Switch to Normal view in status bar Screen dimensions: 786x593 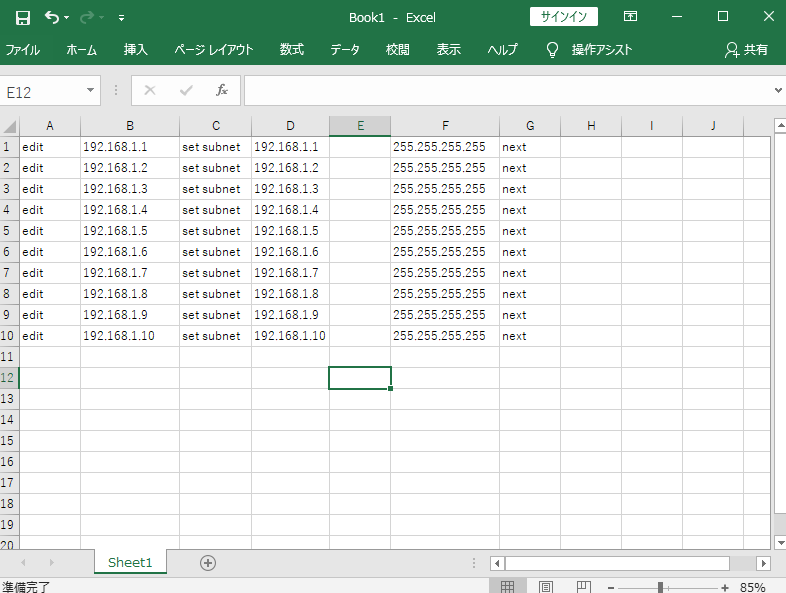[x=508, y=587]
